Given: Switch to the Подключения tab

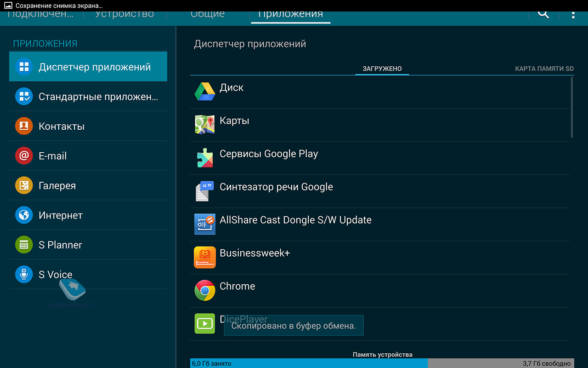Looking at the screenshot, I should pyautogui.click(x=40, y=15).
